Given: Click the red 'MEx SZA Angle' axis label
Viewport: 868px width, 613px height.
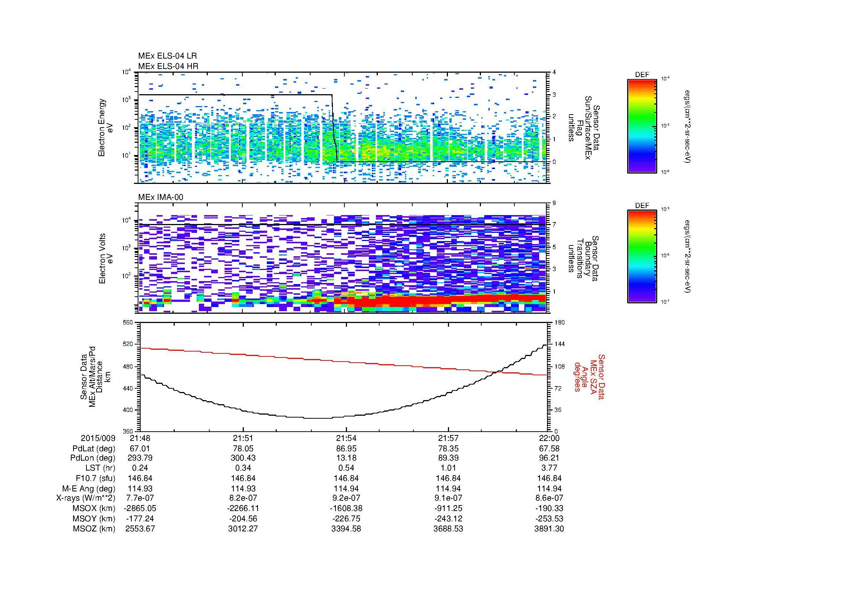Looking at the screenshot, I should click(589, 376).
